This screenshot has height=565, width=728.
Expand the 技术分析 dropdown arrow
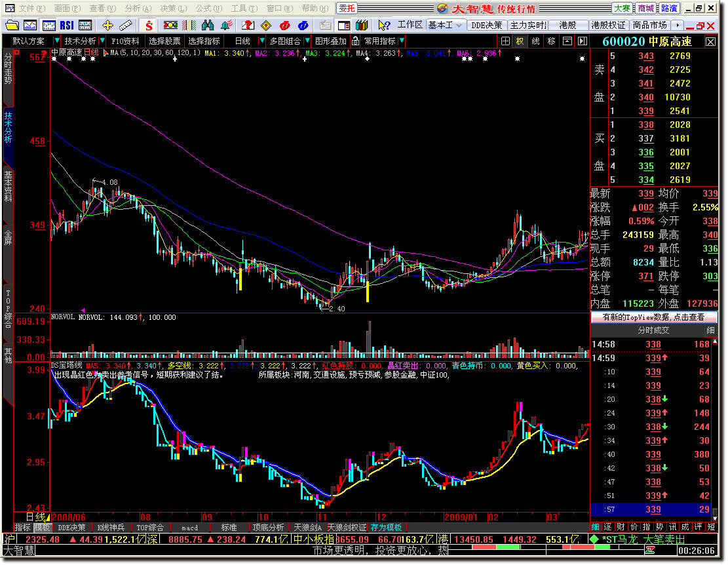pos(102,41)
